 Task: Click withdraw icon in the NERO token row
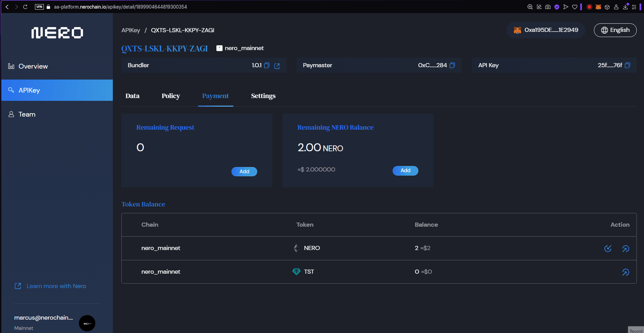pyautogui.click(x=625, y=249)
